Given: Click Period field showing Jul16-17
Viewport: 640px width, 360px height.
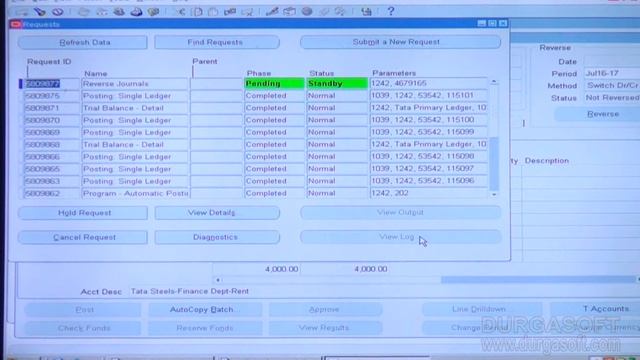Looking at the screenshot, I should (x=611, y=73).
